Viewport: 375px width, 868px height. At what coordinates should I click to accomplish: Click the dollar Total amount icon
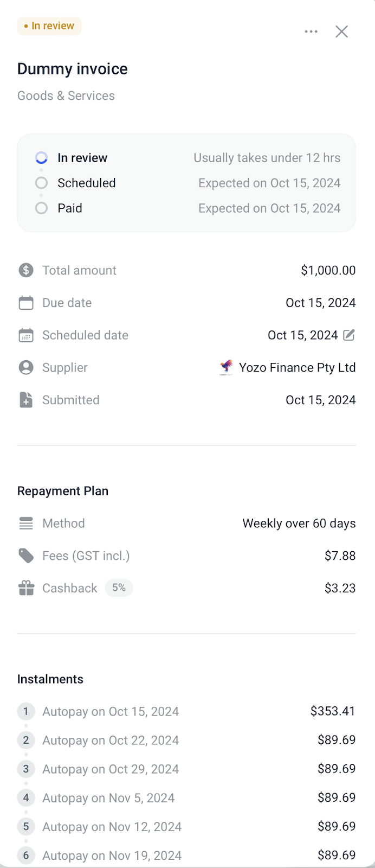click(x=26, y=270)
